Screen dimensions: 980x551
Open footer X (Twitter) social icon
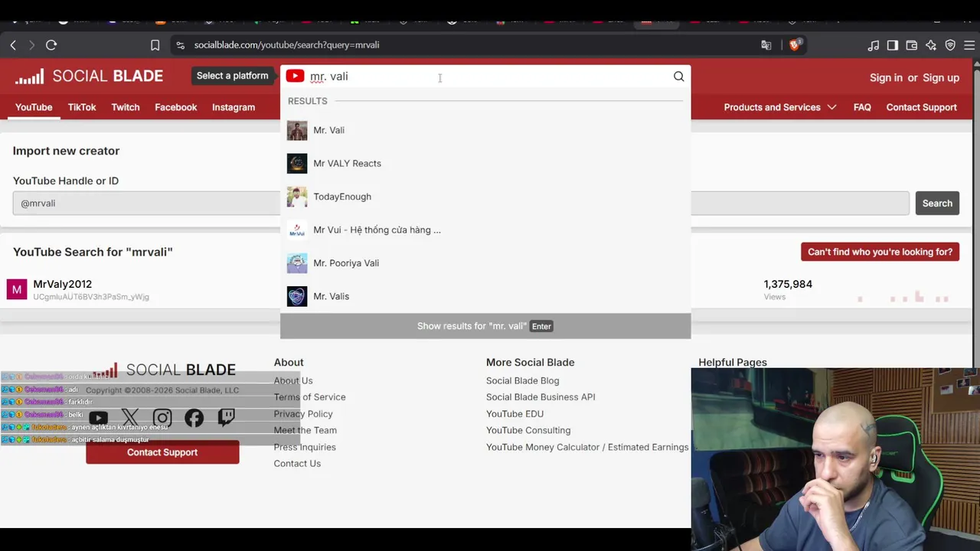click(130, 418)
